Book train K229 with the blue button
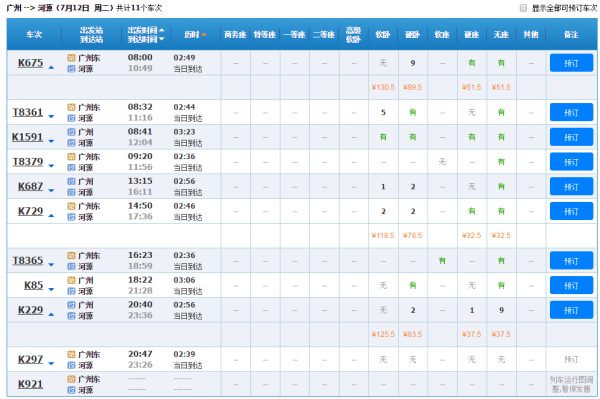Image resolution: width=600 pixels, height=399 pixels. [571, 310]
